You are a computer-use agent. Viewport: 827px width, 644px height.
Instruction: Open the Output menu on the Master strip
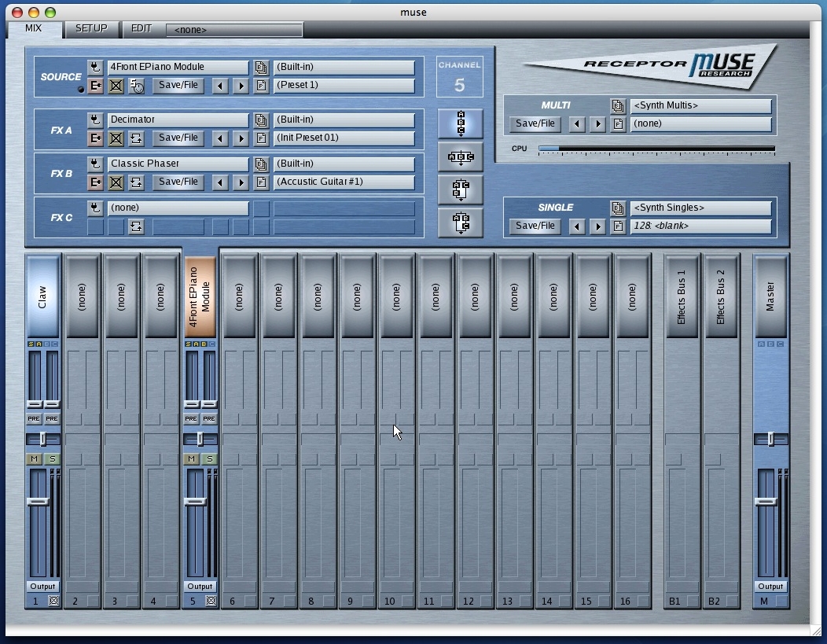[x=770, y=587]
